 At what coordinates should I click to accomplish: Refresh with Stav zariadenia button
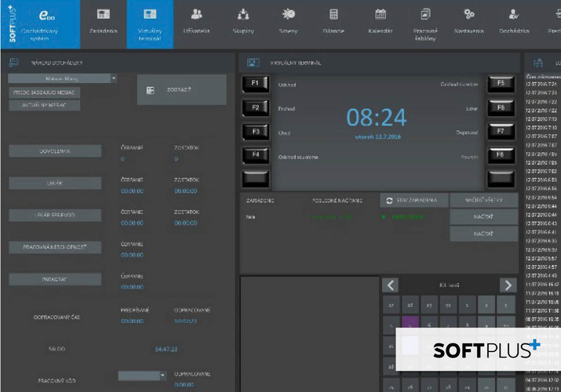(x=414, y=201)
